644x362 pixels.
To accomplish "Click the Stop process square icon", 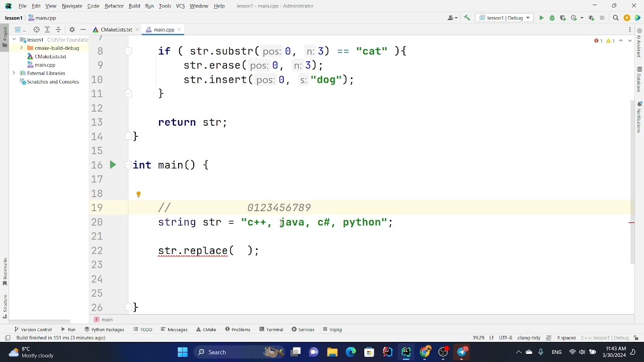I will pos(602,18).
